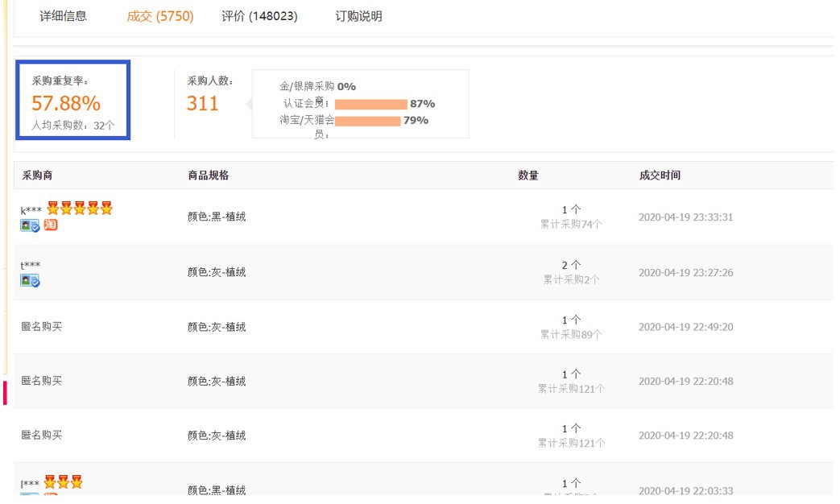Click the 57.88% repeat purchase rate

coord(66,103)
